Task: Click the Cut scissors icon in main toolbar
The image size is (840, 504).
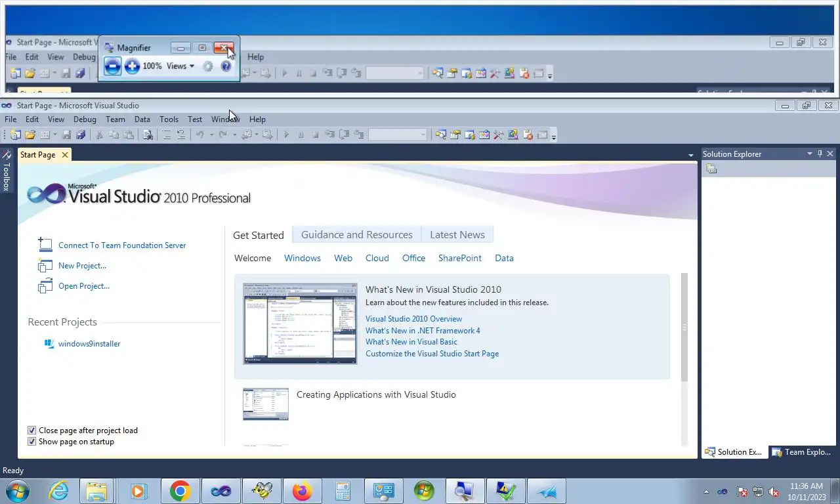Action: [99, 135]
